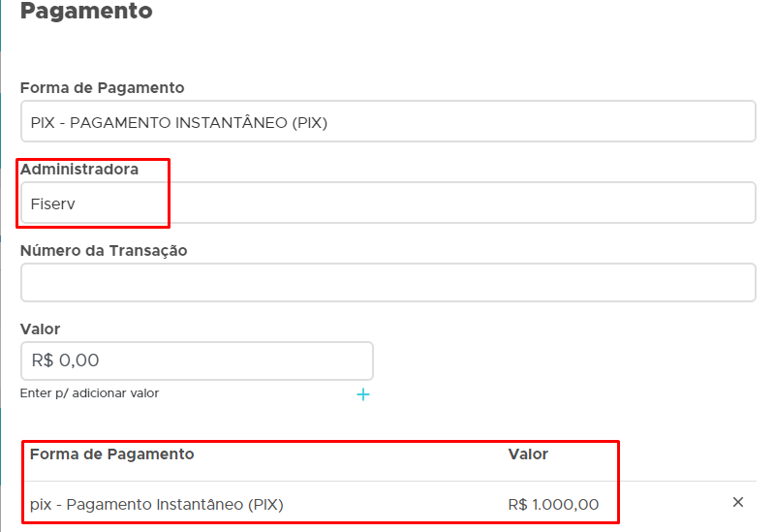775x532 pixels.
Task: Click the R$ 1.000,00 amount in the table
Action: (553, 504)
